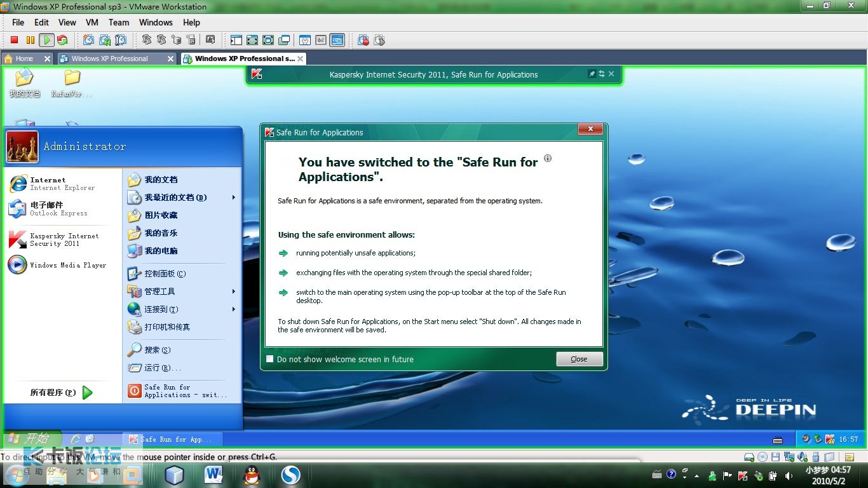Click the red Power Off toolbar icon

pos(14,40)
